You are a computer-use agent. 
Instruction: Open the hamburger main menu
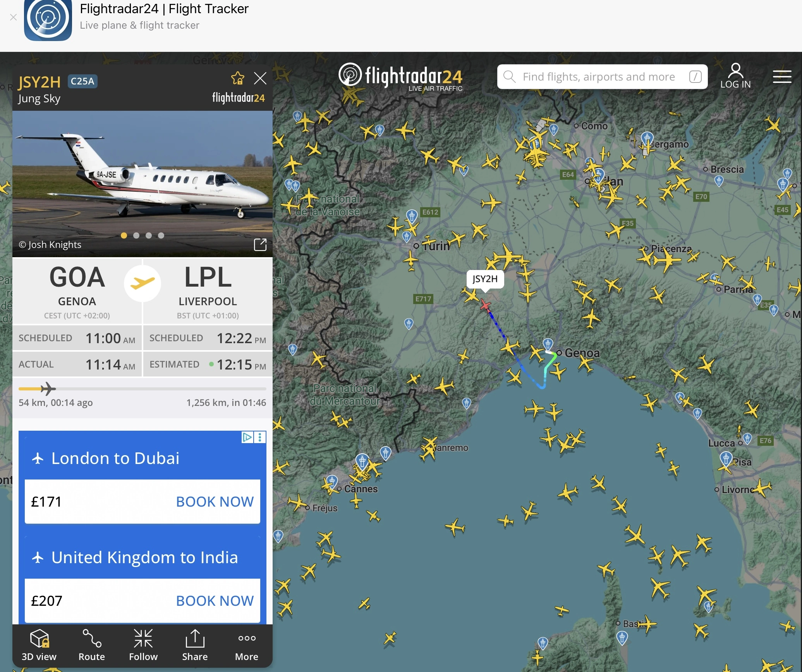click(x=782, y=77)
